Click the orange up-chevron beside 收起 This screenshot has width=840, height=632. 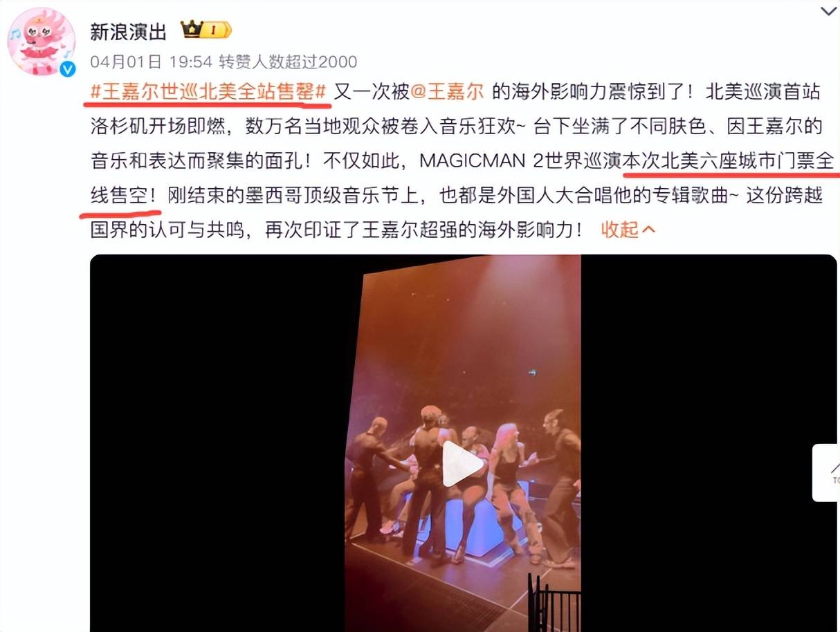tap(648, 230)
